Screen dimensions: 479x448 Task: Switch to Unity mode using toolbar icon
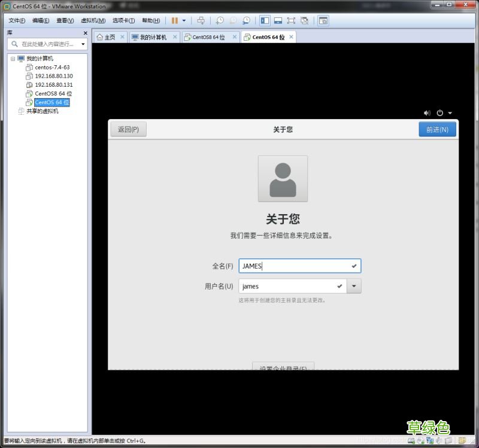[304, 20]
